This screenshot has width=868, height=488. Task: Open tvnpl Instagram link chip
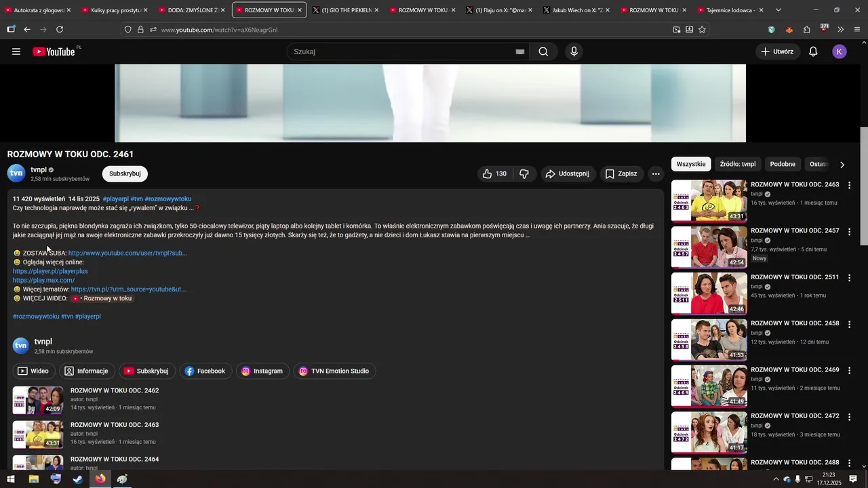click(x=262, y=371)
